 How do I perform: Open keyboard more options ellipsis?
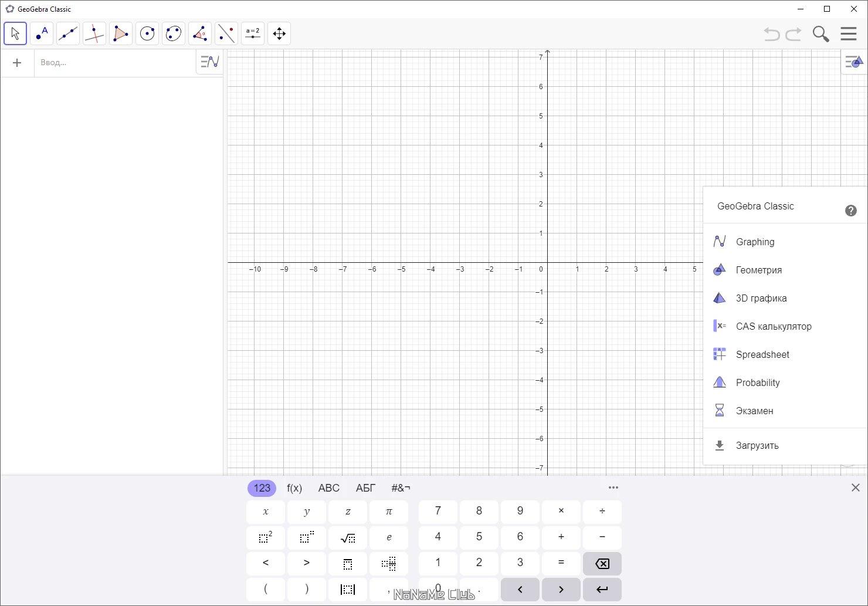point(613,487)
